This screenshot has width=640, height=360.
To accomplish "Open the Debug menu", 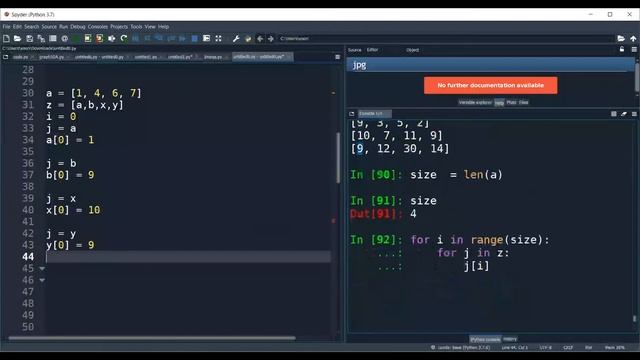I will point(78,27).
